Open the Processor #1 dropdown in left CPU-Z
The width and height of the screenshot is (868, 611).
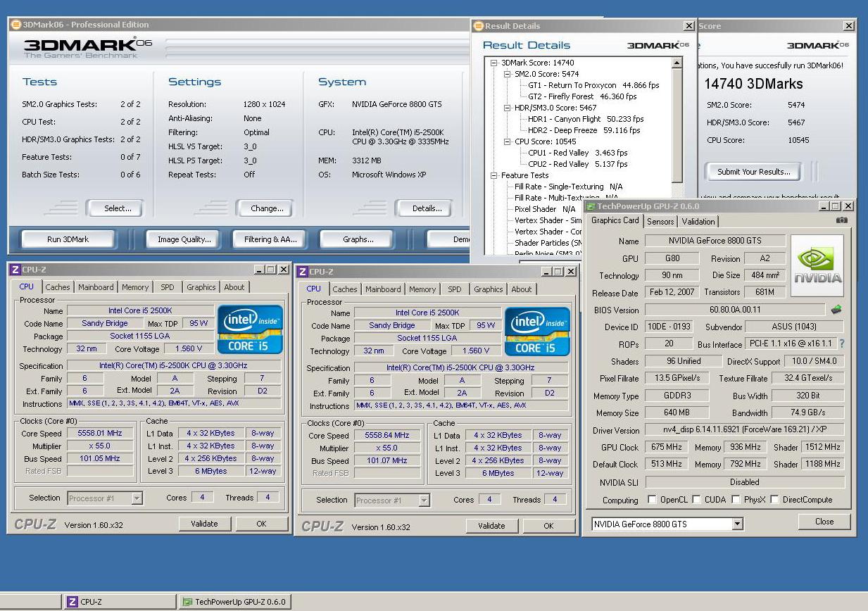(137, 498)
